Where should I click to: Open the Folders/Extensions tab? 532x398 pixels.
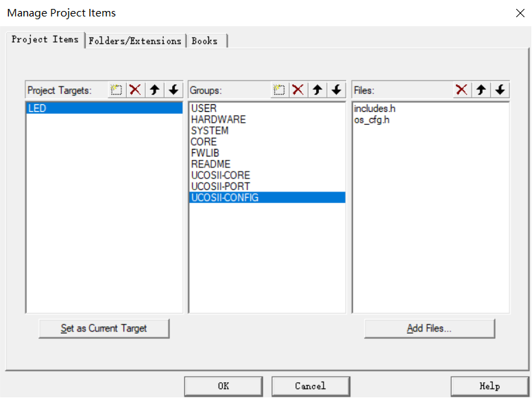click(135, 41)
